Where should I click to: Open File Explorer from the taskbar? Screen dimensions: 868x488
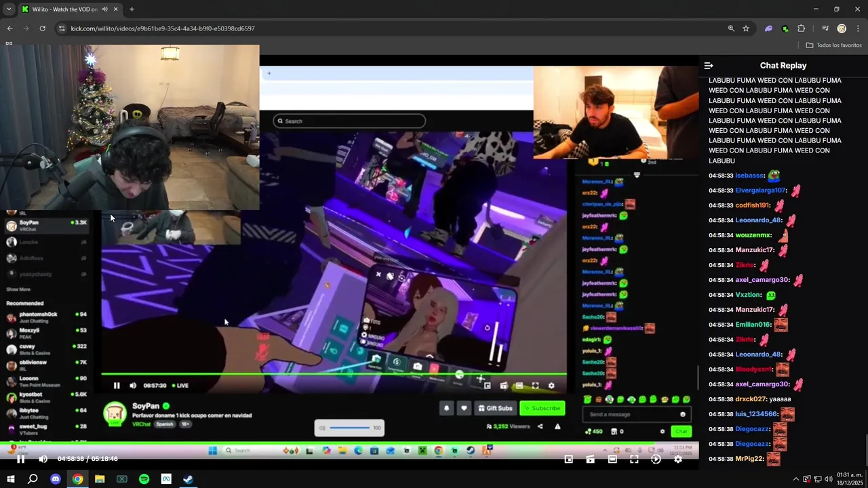tap(100, 479)
